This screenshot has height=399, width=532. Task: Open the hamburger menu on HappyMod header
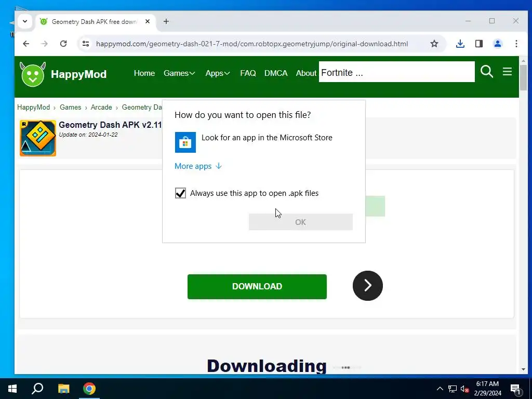coord(507,71)
